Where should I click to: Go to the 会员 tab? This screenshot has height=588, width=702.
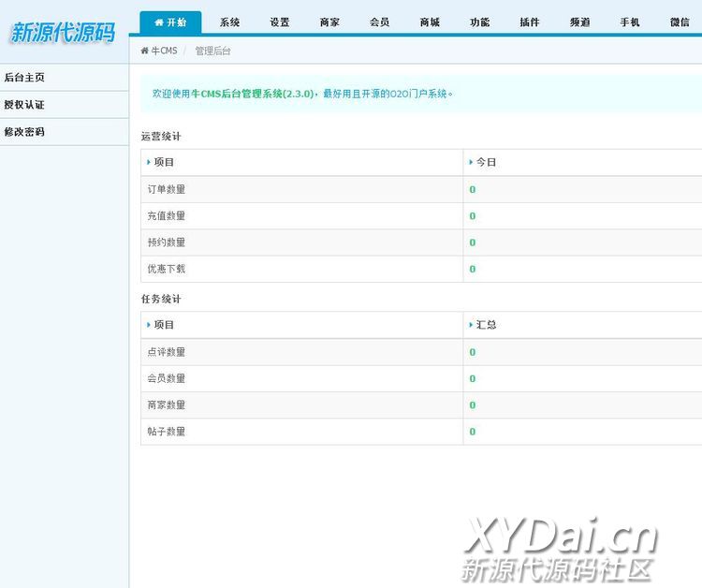coord(379,22)
